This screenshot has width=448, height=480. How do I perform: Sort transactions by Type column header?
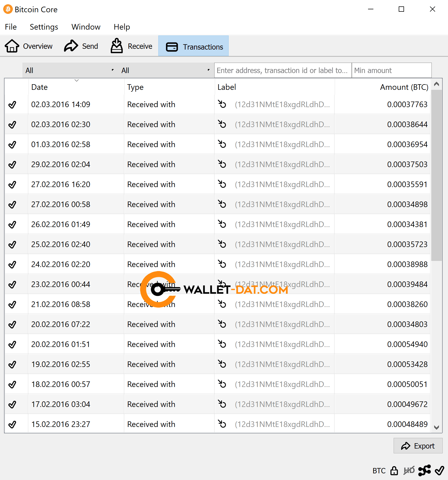(169, 87)
